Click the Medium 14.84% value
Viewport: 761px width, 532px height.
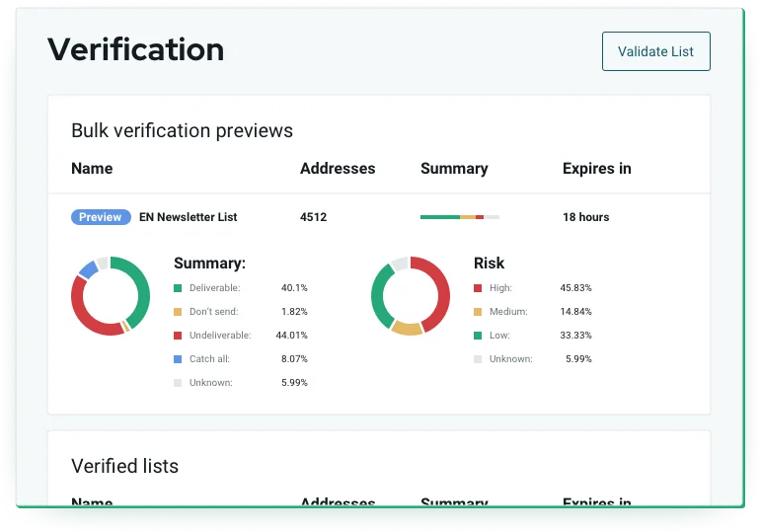[x=575, y=312]
